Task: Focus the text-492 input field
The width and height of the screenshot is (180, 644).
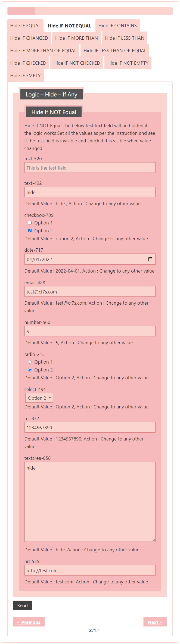Action: click(x=90, y=192)
